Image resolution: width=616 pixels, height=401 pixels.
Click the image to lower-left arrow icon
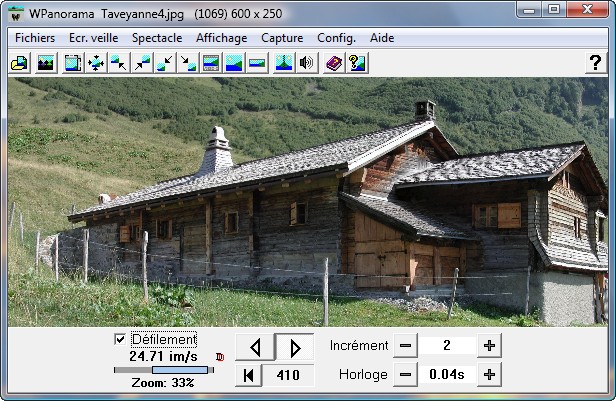[165, 63]
